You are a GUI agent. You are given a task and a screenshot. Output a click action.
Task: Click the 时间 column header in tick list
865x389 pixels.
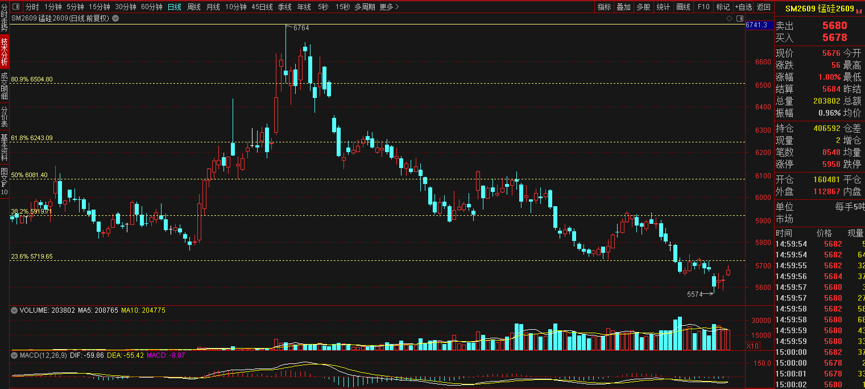[x=784, y=233]
